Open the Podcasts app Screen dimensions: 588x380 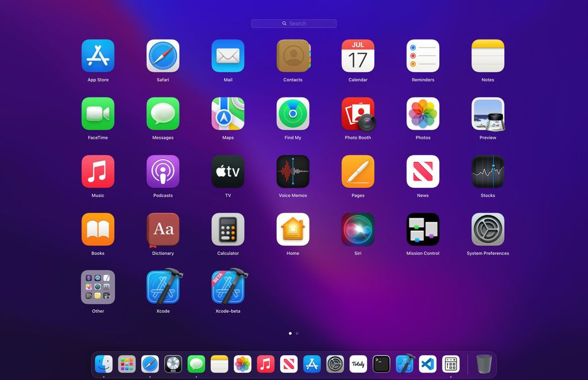pos(163,172)
